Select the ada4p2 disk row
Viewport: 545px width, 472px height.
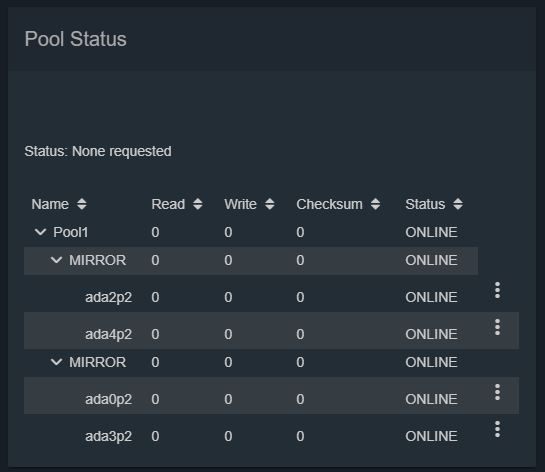point(271,331)
